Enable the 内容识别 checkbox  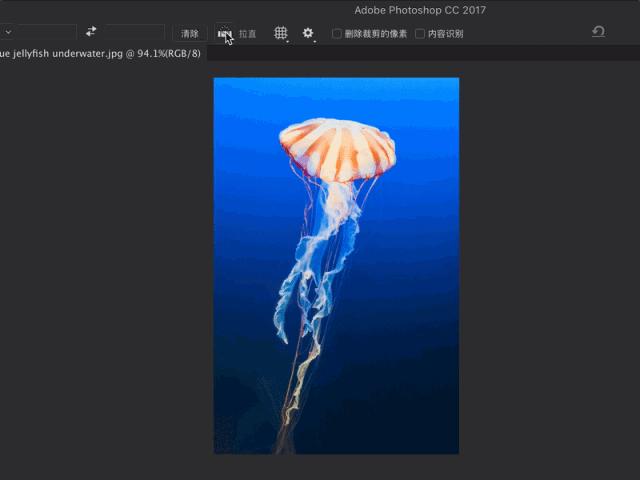420,33
